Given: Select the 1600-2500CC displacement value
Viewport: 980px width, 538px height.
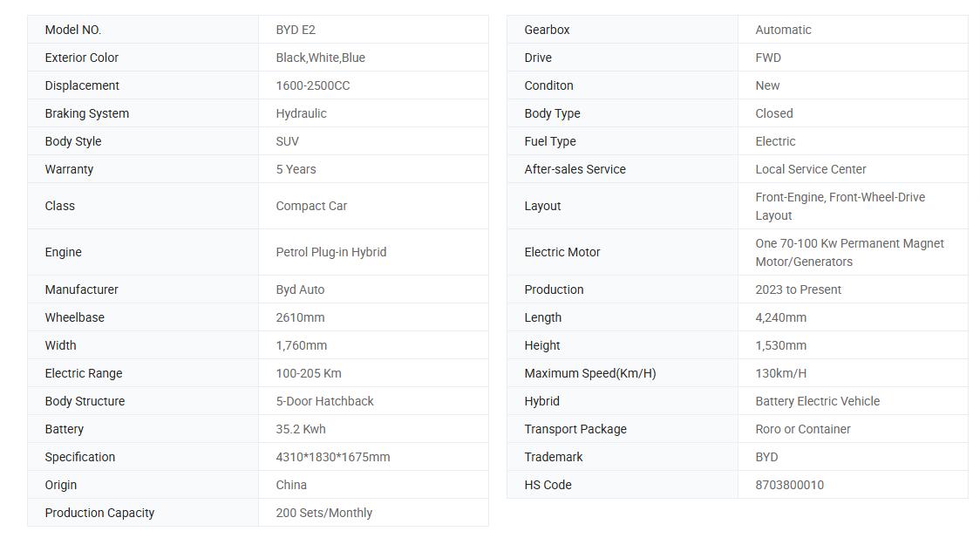Looking at the screenshot, I should (312, 85).
